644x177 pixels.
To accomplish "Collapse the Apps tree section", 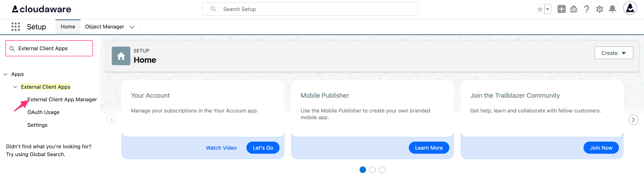I will click(5, 74).
